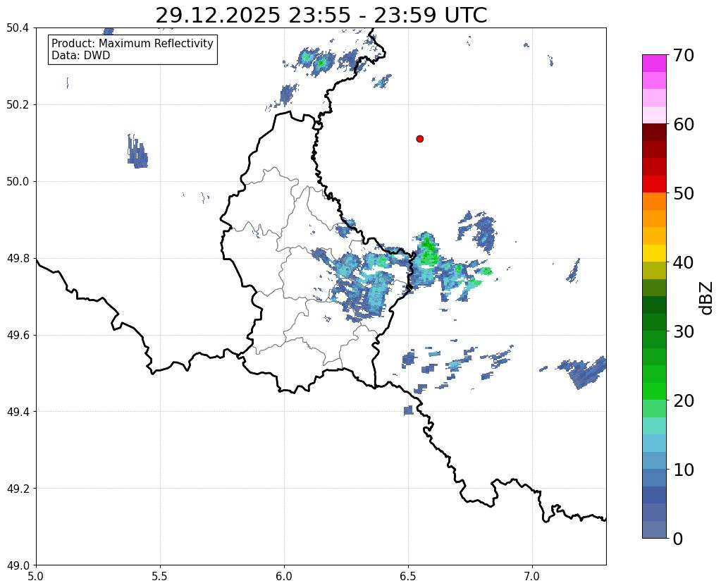Click the 50.4 latitude tick label

[x=18, y=28]
